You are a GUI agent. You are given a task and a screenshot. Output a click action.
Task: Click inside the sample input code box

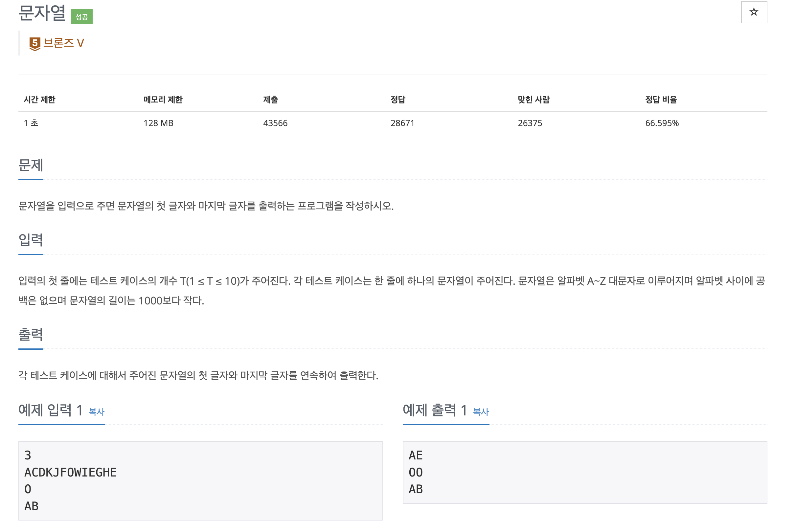click(200, 480)
